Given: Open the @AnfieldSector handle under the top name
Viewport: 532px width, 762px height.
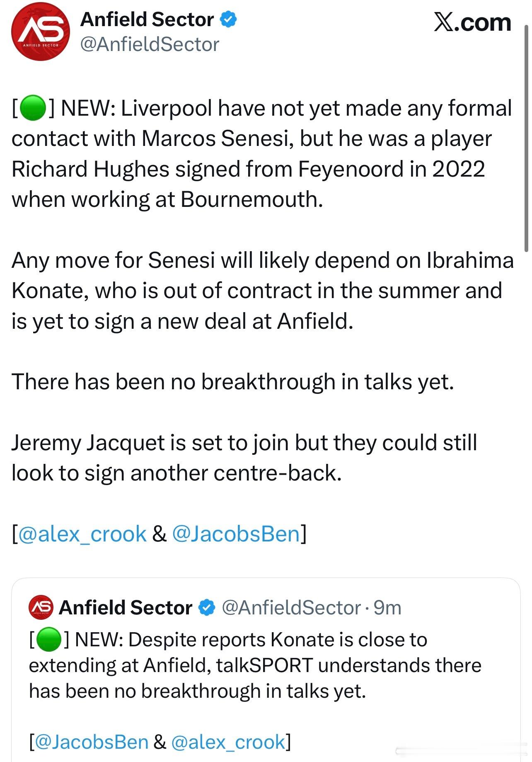Looking at the screenshot, I should (x=149, y=44).
